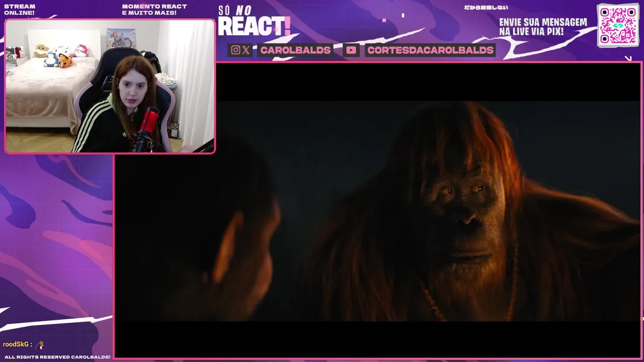Viewport: 644px width, 362px height.
Task: Click the MOMENTO REACT E MUITO MAIS text
Action: [154, 10]
